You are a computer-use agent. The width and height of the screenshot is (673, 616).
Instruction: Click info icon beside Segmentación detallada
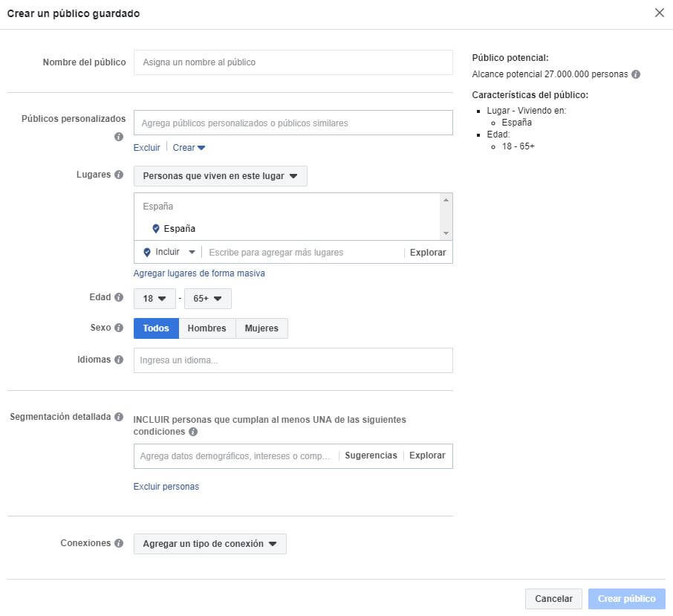(118, 417)
